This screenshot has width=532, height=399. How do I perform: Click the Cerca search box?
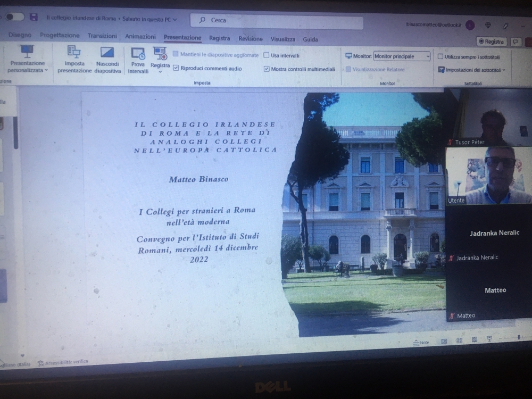tap(277, 21)
